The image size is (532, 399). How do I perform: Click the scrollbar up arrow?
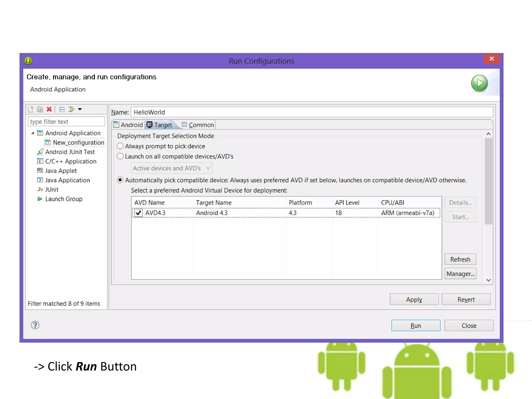pyautogui.click(x=488, y=134)
